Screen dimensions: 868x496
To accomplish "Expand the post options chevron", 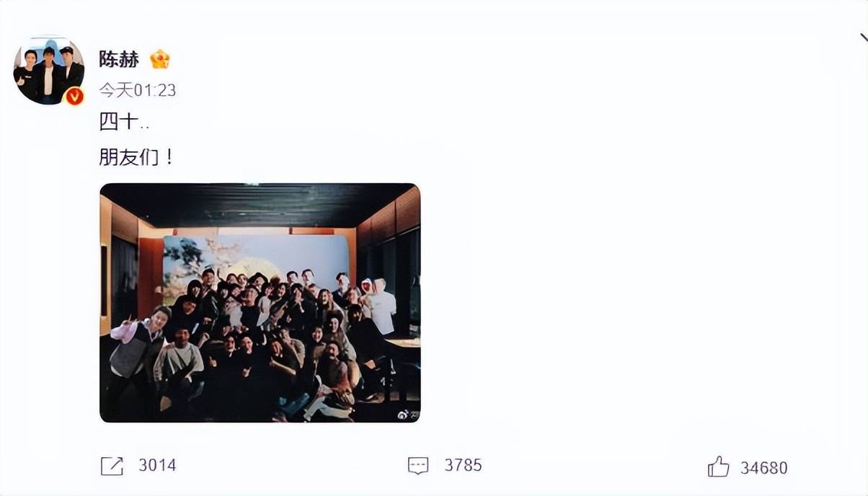I will tap(862, 38).
